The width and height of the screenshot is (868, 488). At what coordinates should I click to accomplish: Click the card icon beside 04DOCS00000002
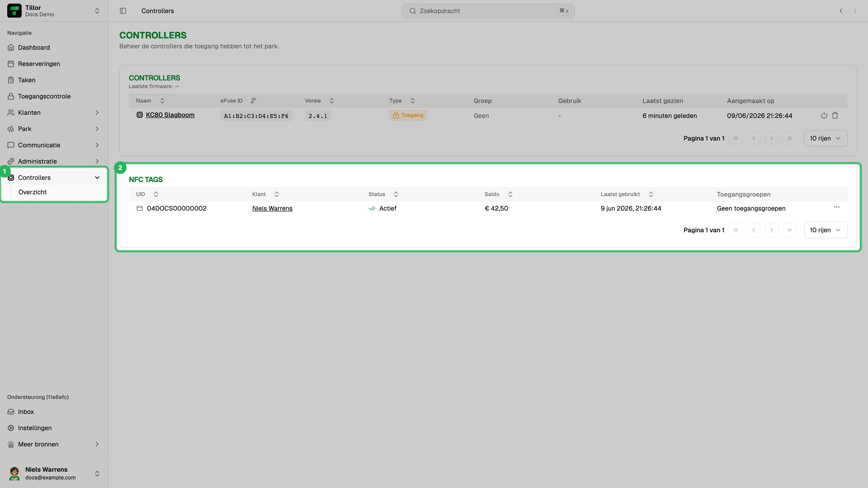click(x=139, y=209)
